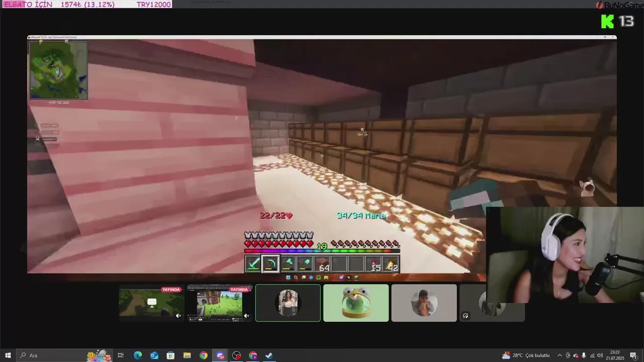Unmute the first stream's muted speaker icon
Viewport: 644px width, 362px height.
point(178,316)
